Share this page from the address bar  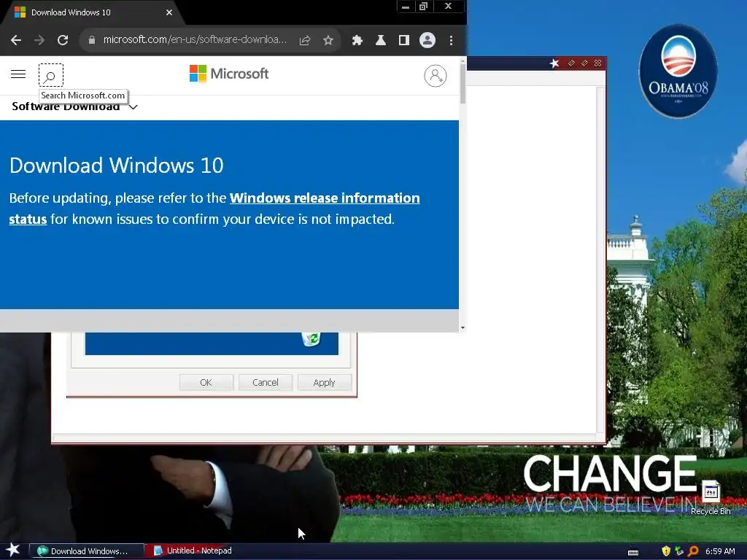tap(305, 41)
